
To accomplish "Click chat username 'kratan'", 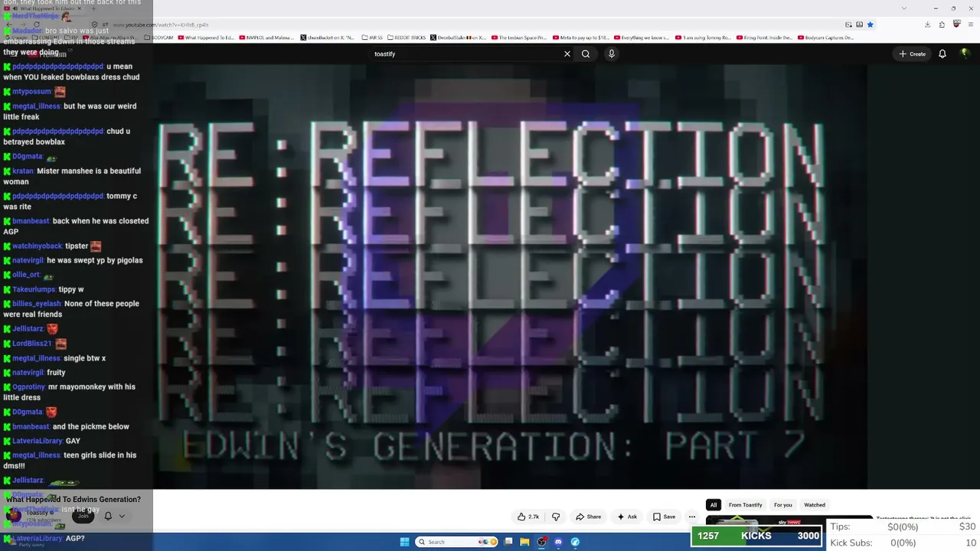I will [23, 171].
